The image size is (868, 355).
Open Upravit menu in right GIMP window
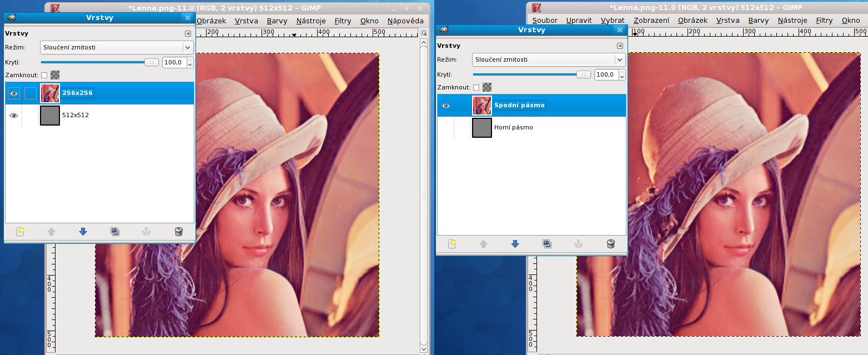(579, 20)
